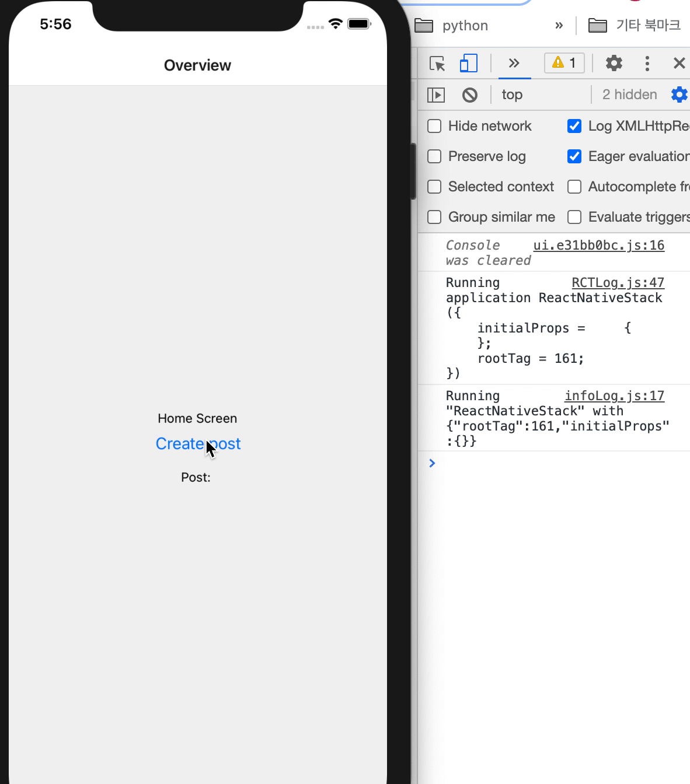This screenshot has height=784, width=690.
Task: Open the 기타 북마크 folder
Action: pos(634,25)
